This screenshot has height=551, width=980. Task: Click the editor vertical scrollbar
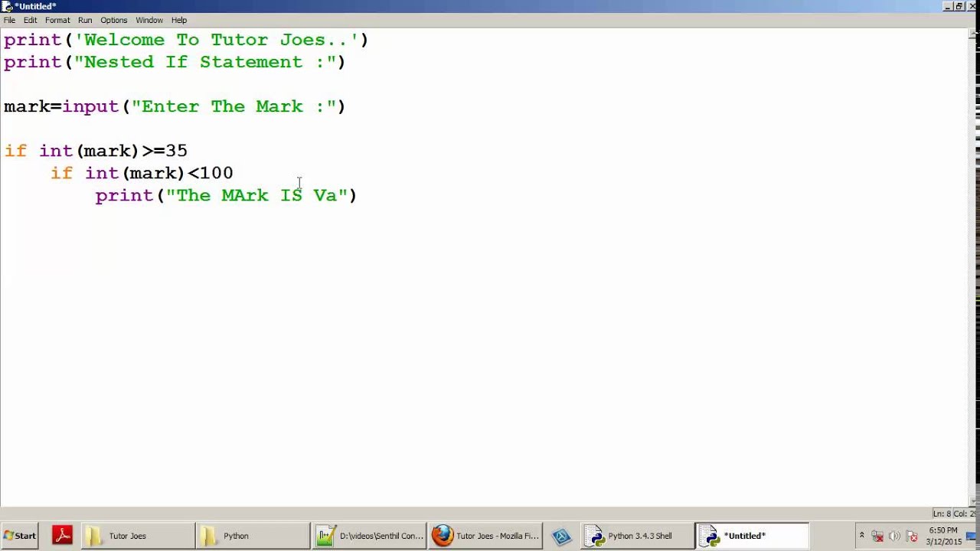[x=974, y=268]
